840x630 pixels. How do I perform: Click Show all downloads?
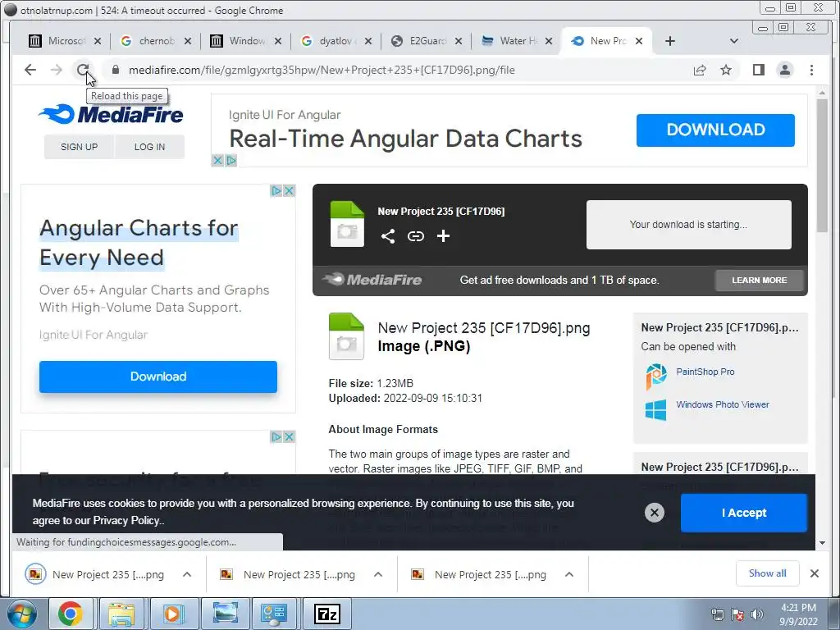(767, 573)
